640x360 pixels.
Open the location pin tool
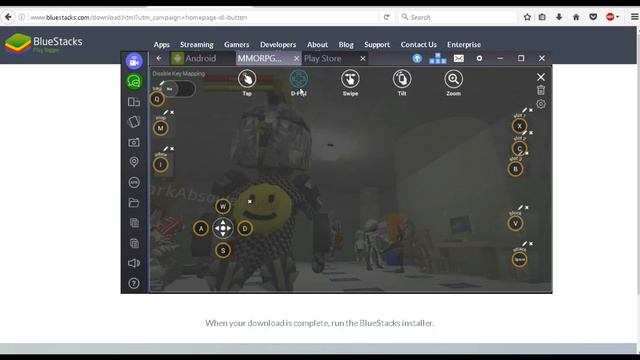point(134,162)
